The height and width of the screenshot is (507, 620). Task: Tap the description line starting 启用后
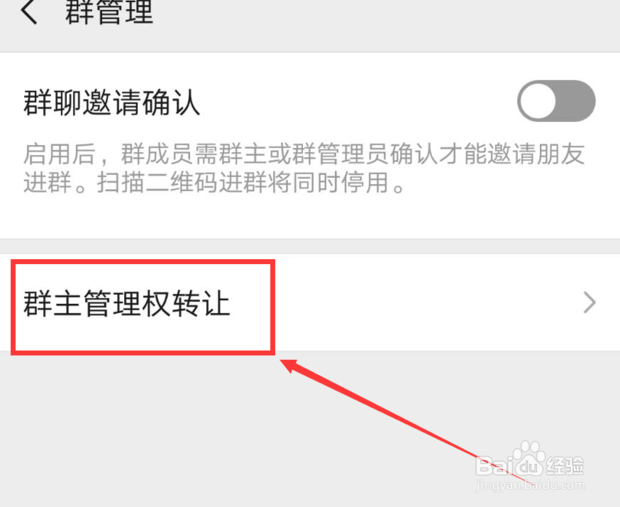[x=304, y=154]
